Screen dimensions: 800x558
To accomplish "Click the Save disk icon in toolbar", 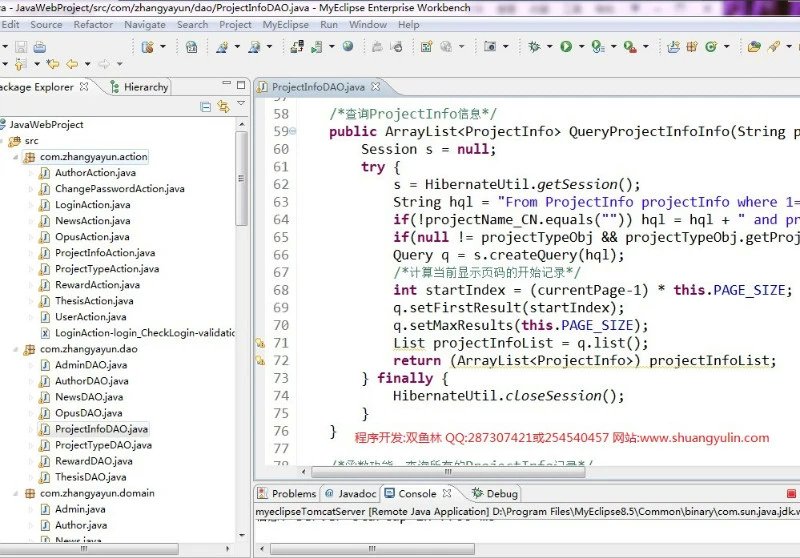I will point(21,47).
